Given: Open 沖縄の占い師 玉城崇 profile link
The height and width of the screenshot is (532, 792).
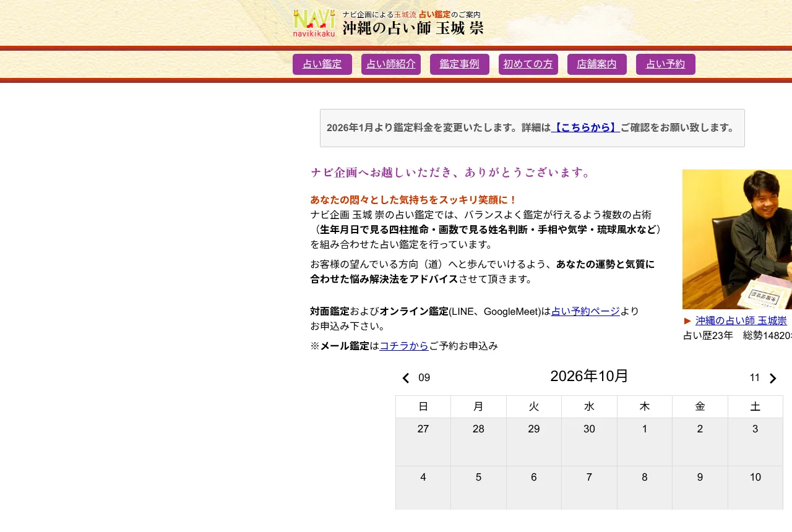Looking at the screenshot, I should pos(741,320).
